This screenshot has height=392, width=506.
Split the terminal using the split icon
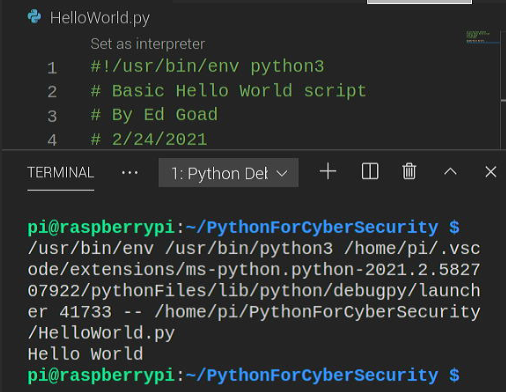pyautogui.click(x=370, y=172)
